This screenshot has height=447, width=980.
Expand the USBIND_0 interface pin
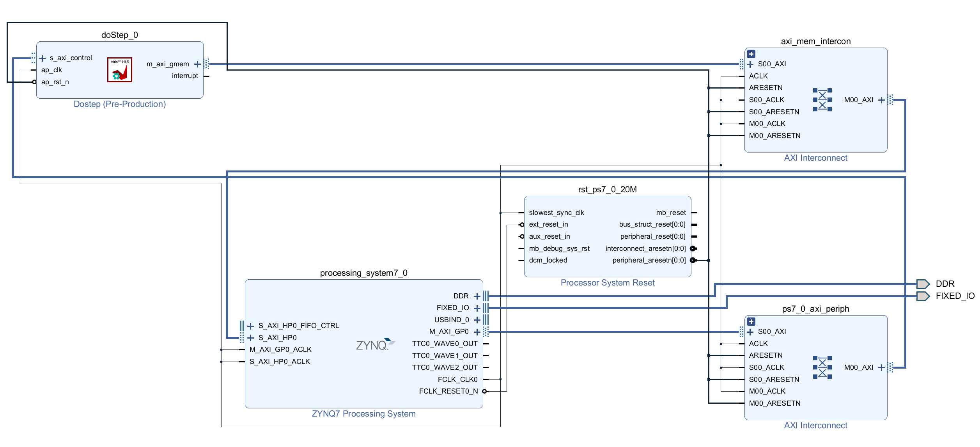tap(477, 320)
